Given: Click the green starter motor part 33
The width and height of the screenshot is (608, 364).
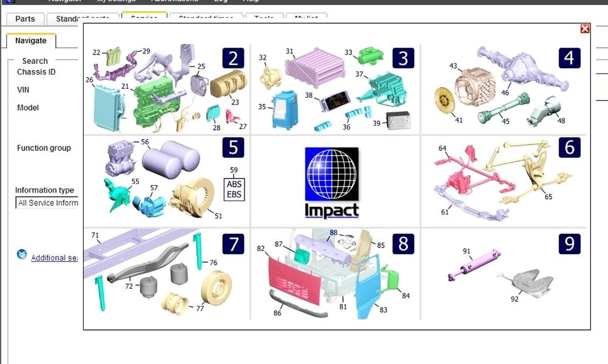Looking at the screenshot, I should pyautogui.click(x=370, y=56).
